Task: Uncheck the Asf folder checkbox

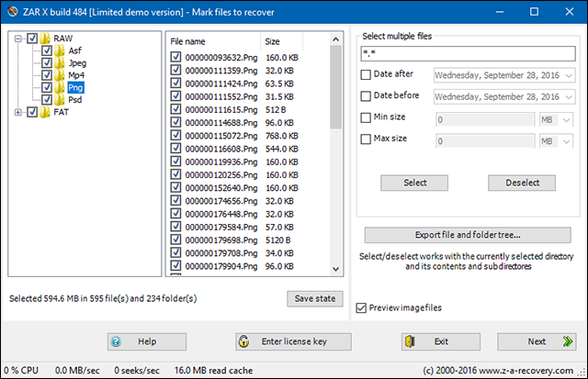Action: coord(47,50)
